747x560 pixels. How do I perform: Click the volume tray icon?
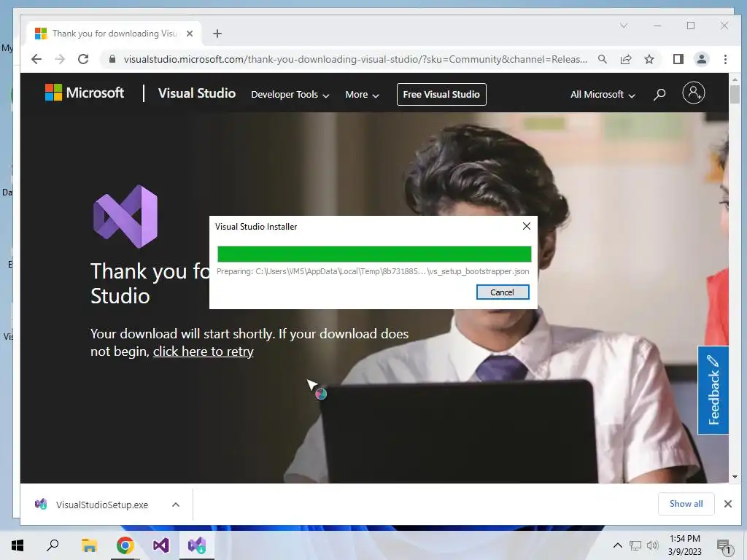click(652, 545)
